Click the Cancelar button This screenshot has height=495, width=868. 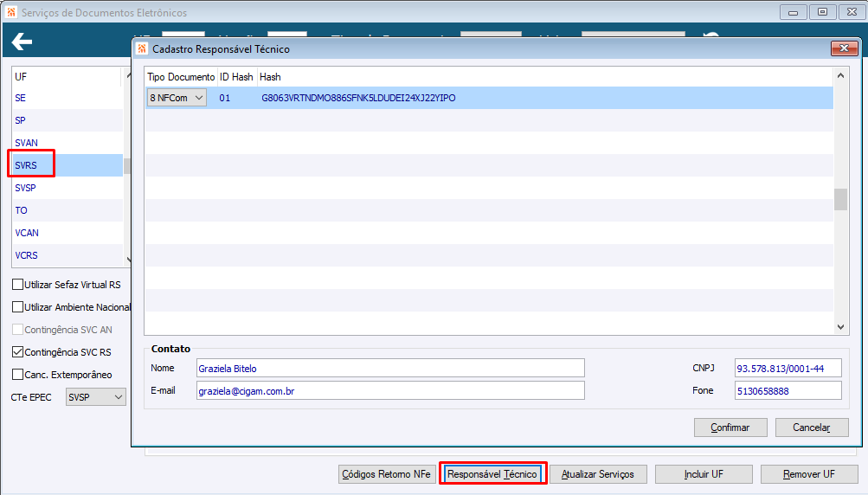(x=812, y=427)
